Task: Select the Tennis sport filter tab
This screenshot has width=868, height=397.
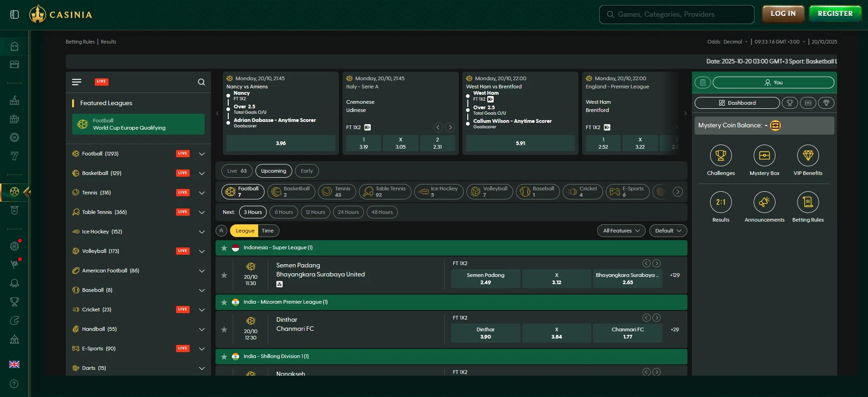Action: [337, 192]
